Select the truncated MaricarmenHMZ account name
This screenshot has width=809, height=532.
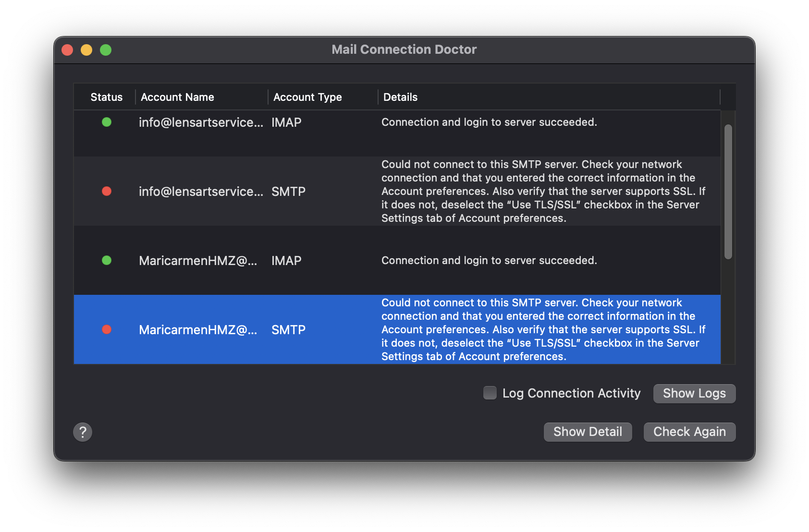tap(198, 260)
